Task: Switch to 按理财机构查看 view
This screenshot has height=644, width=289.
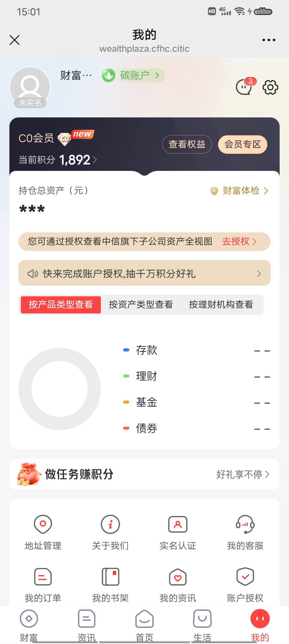Action: (x=221, y=305)
